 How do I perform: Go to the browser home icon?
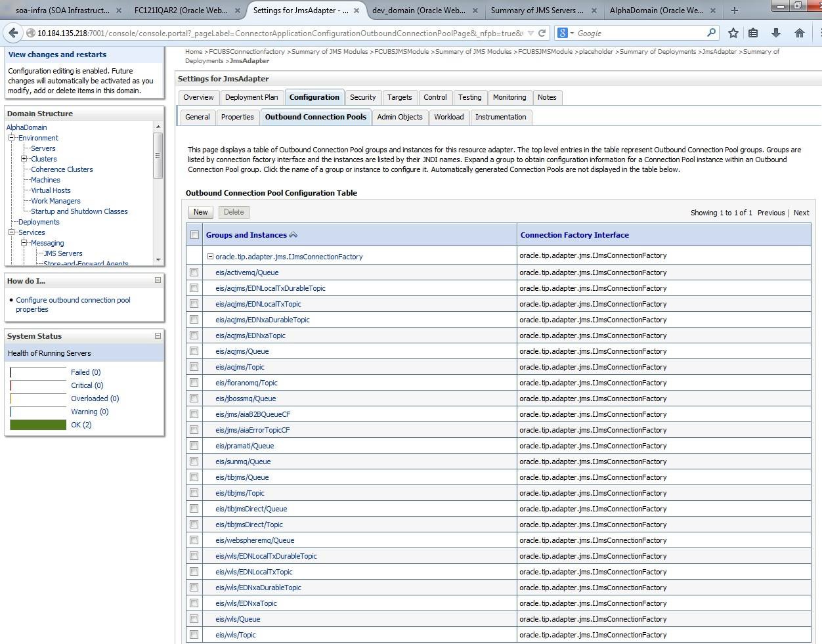(799, 33)
